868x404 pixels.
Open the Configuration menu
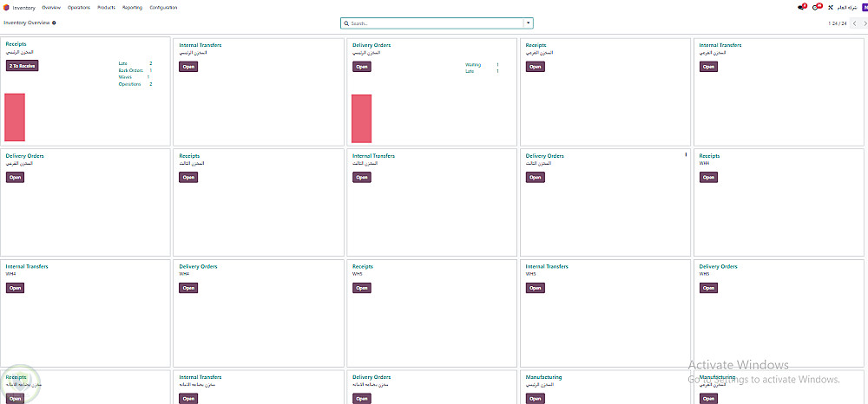[163, 7]
